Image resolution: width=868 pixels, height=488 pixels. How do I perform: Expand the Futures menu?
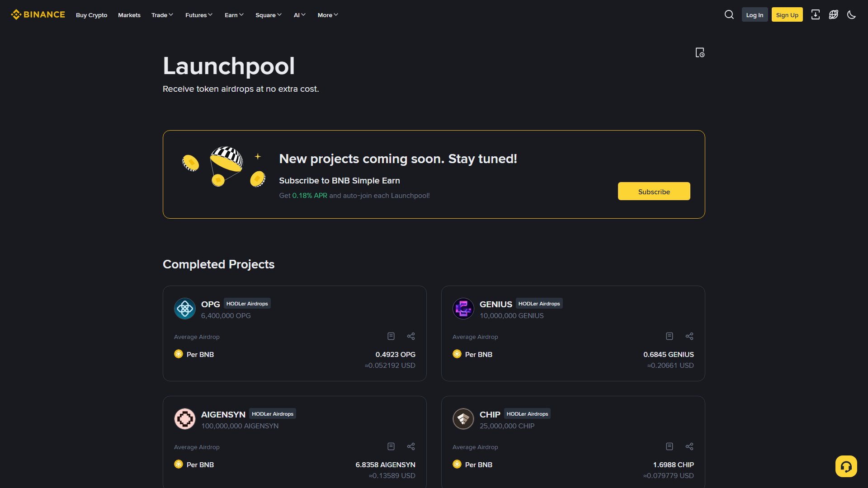(199, 15)
